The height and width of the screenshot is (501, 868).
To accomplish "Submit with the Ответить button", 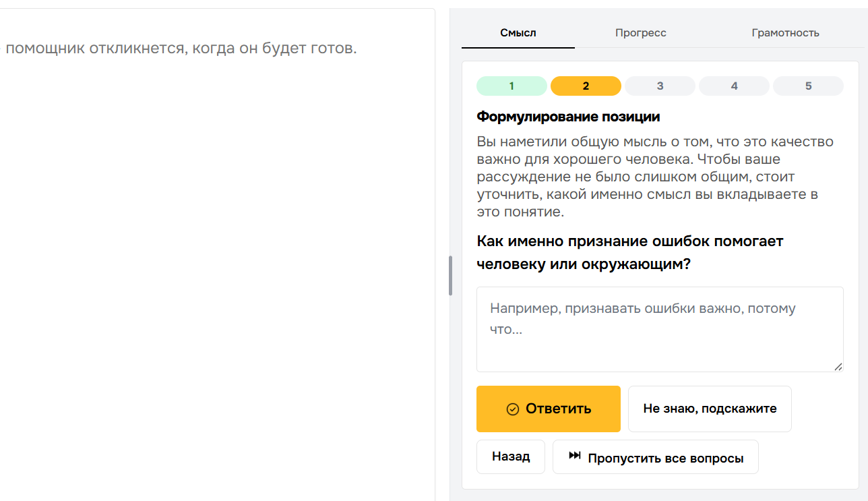I will (548, 409).
